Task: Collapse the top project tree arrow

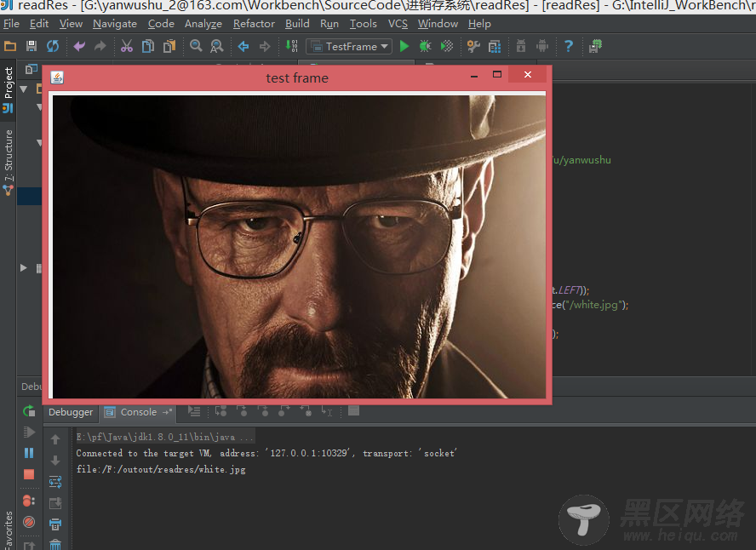Action: point(23,89)
